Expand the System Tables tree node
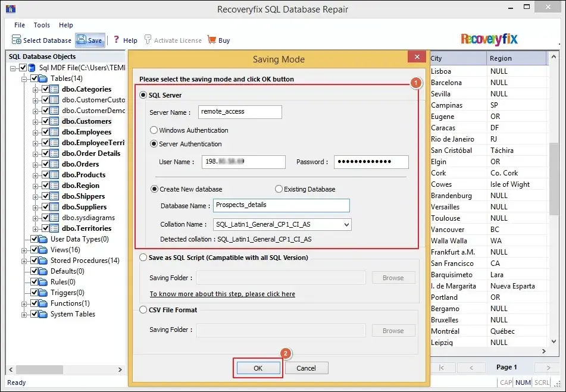The width and height of the screenshot is (566, 392). (x=24, y=315)
